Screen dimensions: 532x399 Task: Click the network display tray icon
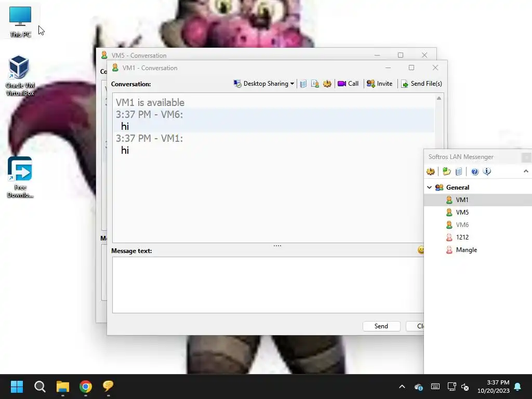pos(451,387)
